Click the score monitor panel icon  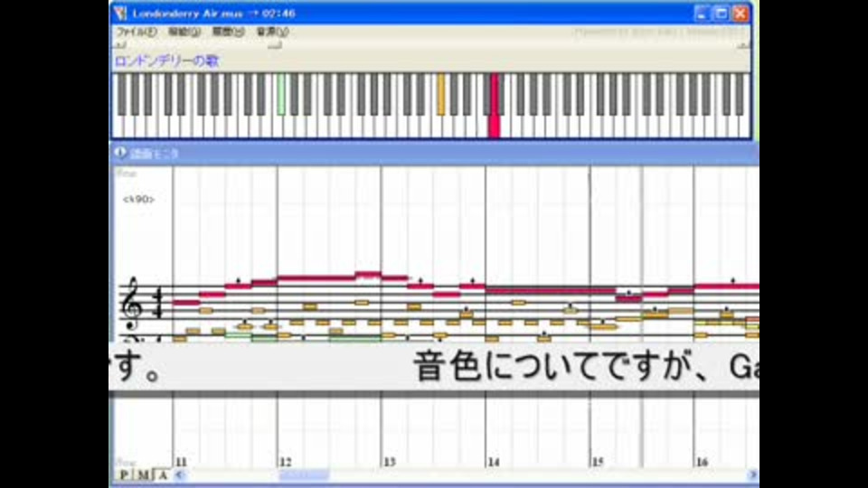click(120, 153)
